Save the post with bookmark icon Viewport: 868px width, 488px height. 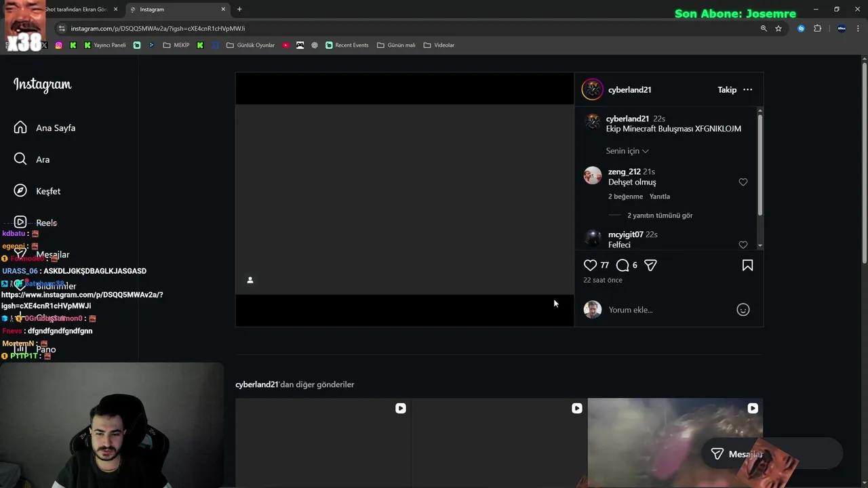[747, 265]
